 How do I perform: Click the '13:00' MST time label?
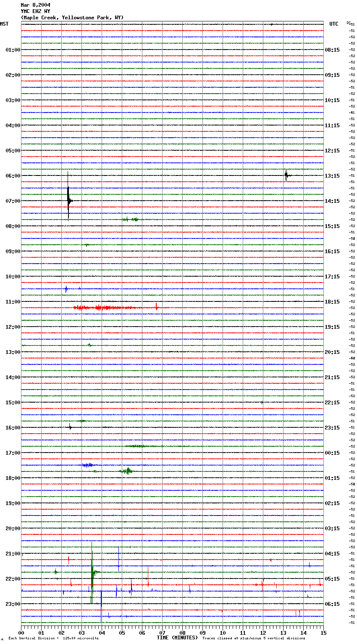click(x=13, y=352)
